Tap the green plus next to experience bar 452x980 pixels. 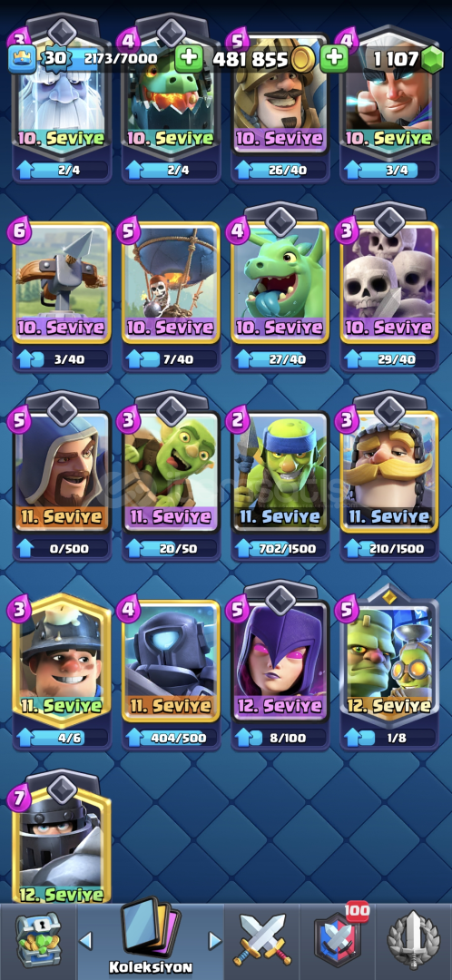(188, 59)
